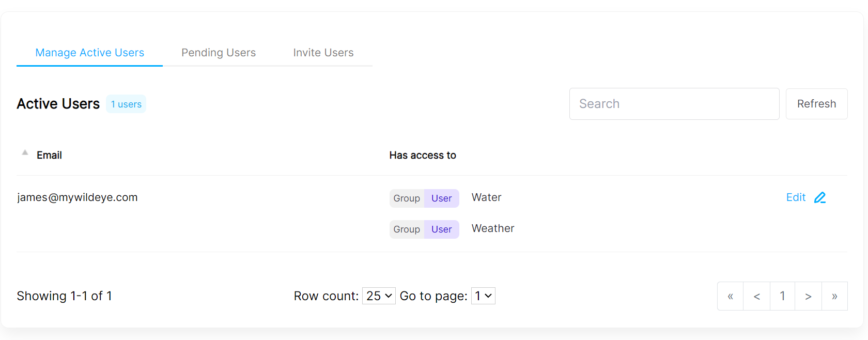Go to next page with > button
This screenshot has width=868, height=340.
point(808,296)
